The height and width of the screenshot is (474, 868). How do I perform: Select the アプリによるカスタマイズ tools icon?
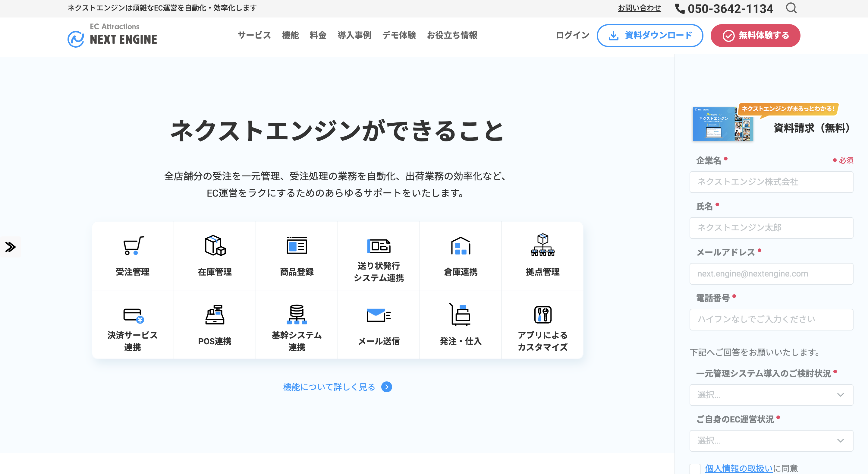point(542,315)
